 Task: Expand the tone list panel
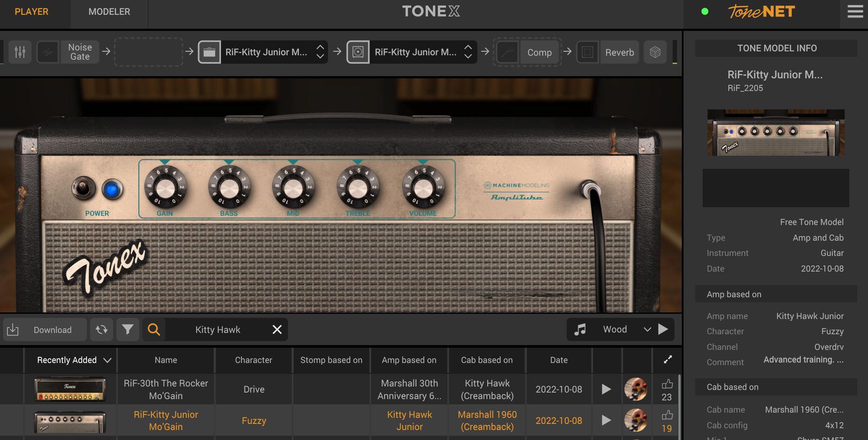[667, 359]
